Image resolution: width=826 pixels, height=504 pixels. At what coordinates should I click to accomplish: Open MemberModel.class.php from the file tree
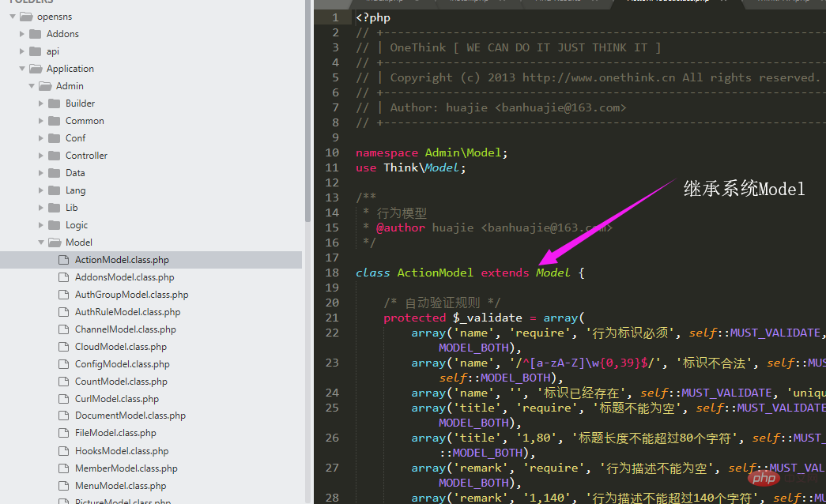pyautogui.click(x=126, y=468)
